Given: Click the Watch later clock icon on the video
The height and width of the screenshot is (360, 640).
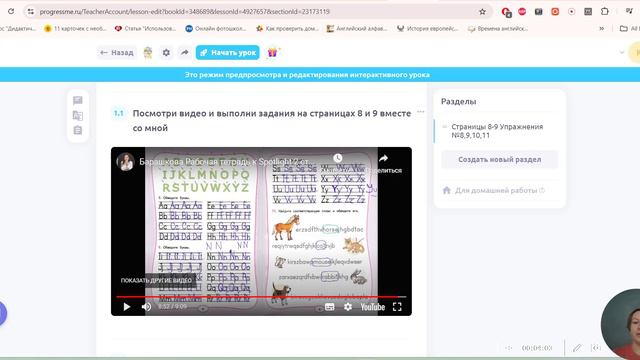Looking at the screenshot, I should click(x=338, y=158).
